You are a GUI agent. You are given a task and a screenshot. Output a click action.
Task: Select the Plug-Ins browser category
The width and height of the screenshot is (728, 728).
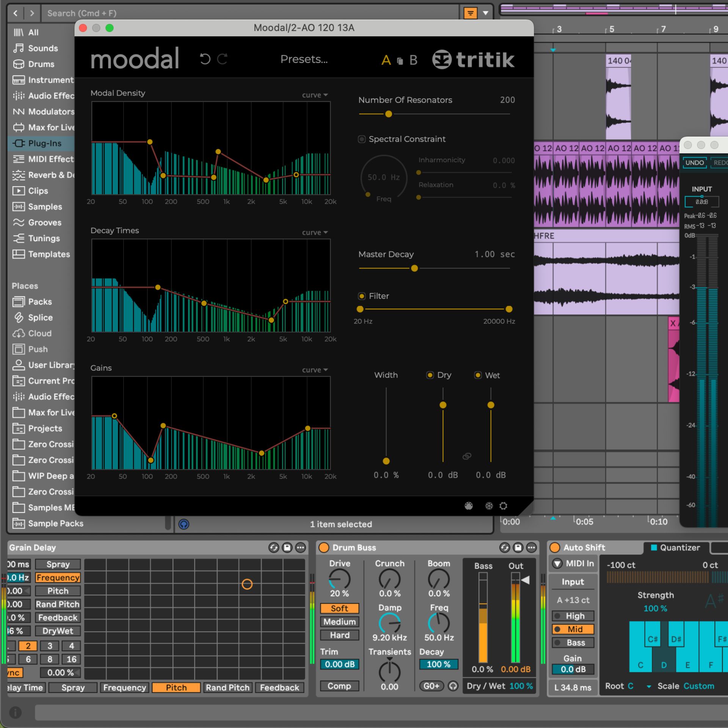(42, 143)
